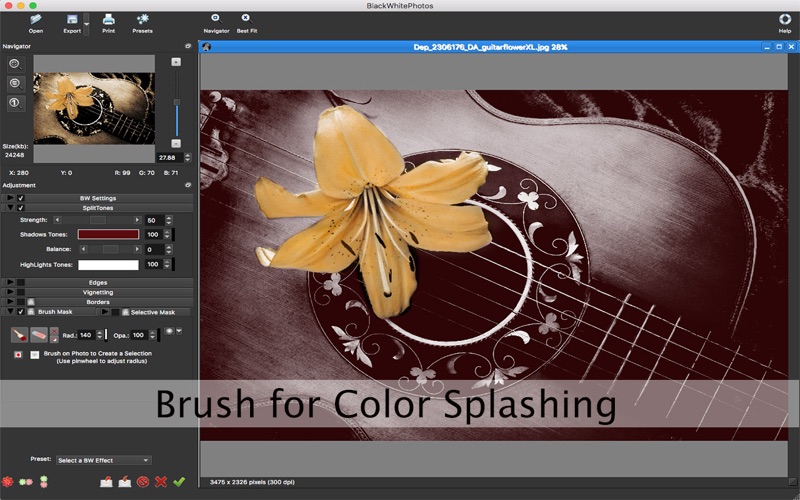800x500 pixels.
Task: Enable the Selective Mask checkbox
Action: pos(115,312)
